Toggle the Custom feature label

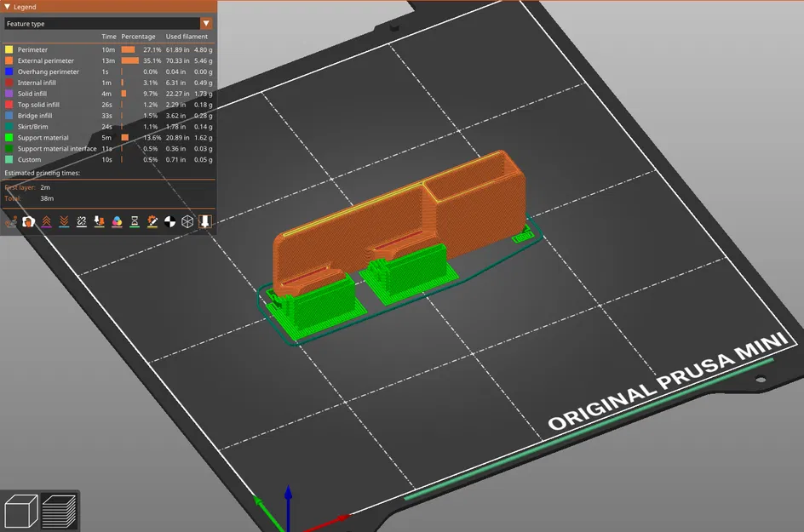(x=29, y=160)
